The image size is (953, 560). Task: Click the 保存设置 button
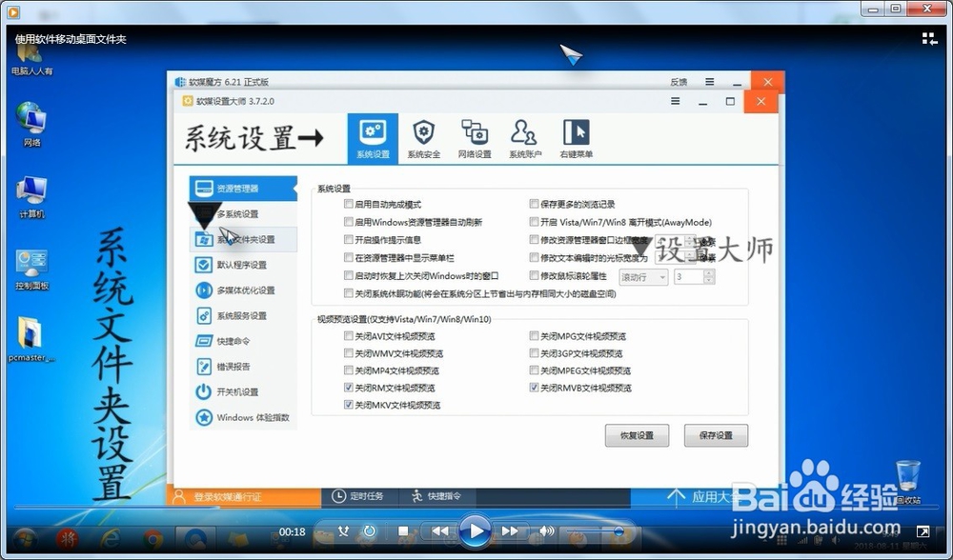click(716, 435)
